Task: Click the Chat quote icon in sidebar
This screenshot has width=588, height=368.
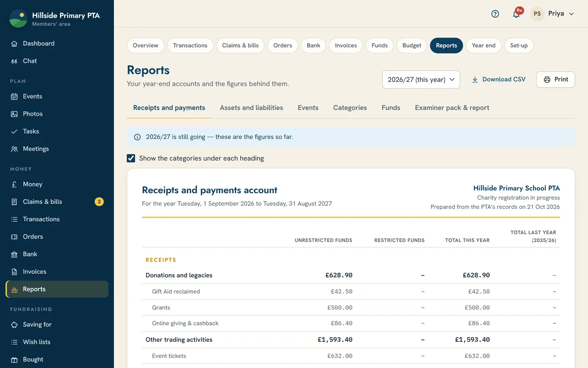Action: click(x=14, y=61)
